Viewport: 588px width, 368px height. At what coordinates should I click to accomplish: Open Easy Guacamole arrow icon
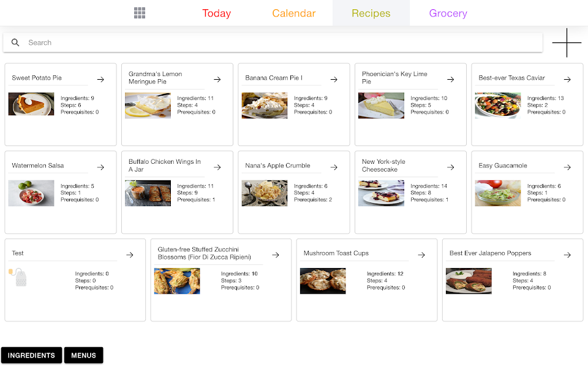point(567,167)
